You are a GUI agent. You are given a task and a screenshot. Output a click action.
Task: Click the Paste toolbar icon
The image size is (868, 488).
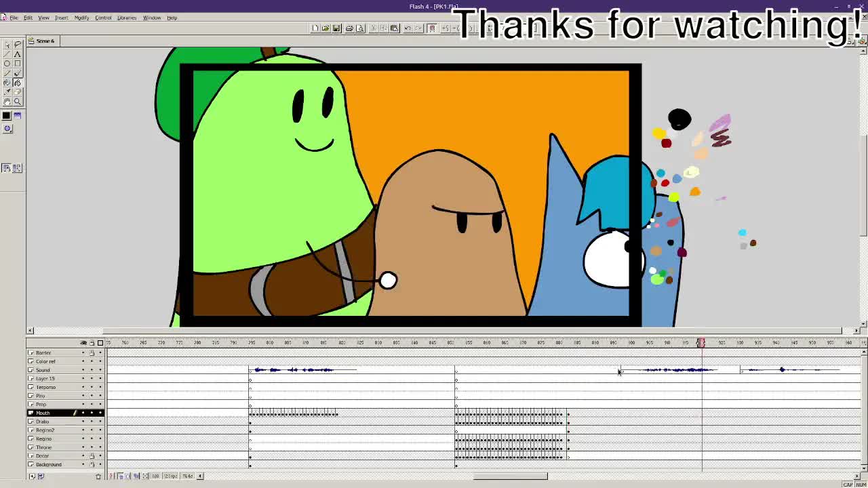click(x=394, y=28)
